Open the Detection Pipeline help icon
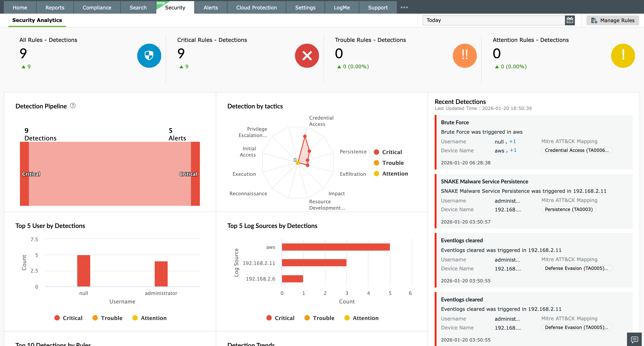 (73, 105)
